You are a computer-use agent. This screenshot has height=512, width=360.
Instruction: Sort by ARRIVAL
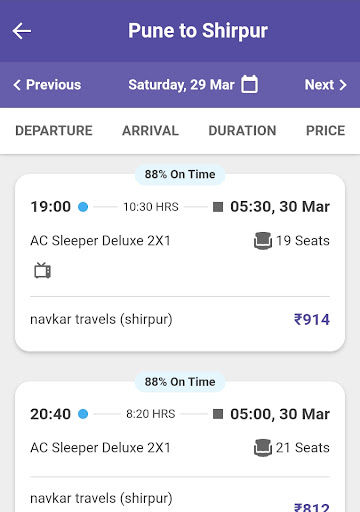tap(150, 130)
